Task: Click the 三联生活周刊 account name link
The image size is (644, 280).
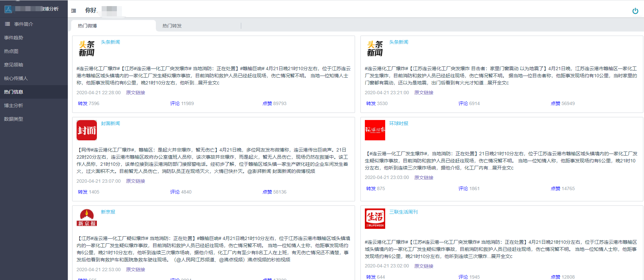Action: point(403,212)
